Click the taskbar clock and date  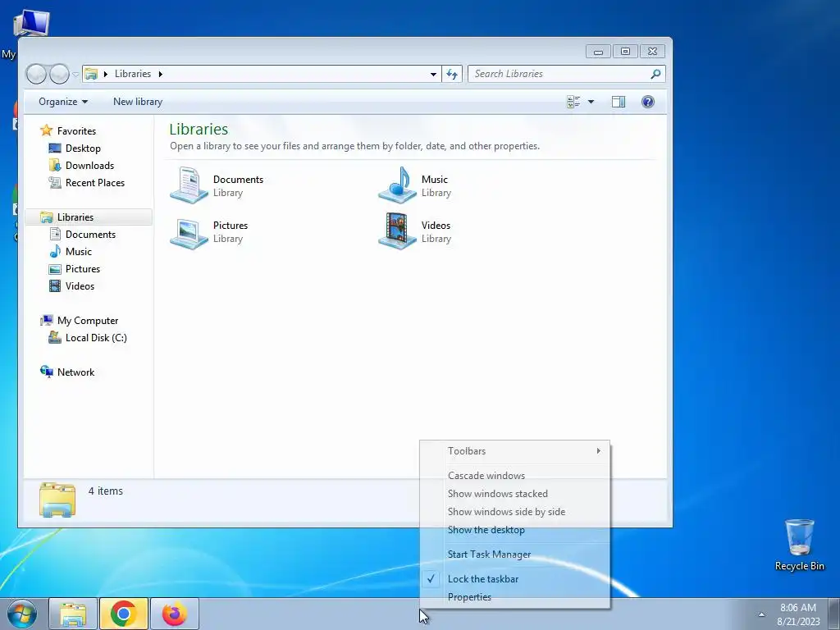tap(798, 614)
